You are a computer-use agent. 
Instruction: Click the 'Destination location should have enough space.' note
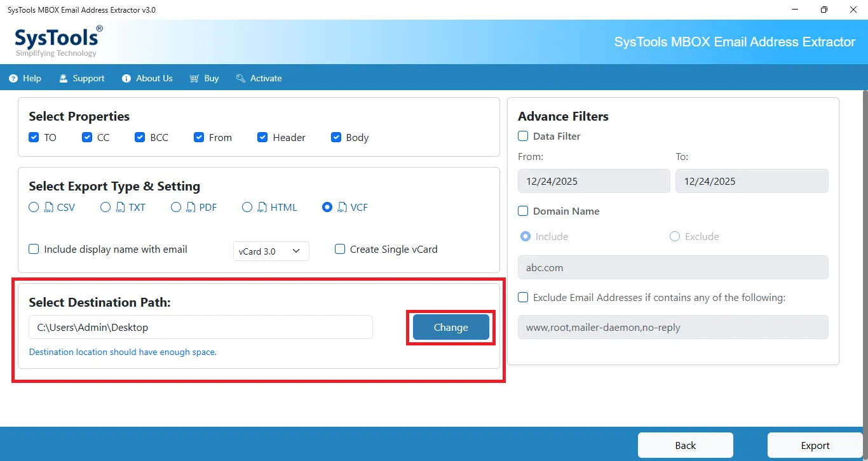click(x=123, y=352)
